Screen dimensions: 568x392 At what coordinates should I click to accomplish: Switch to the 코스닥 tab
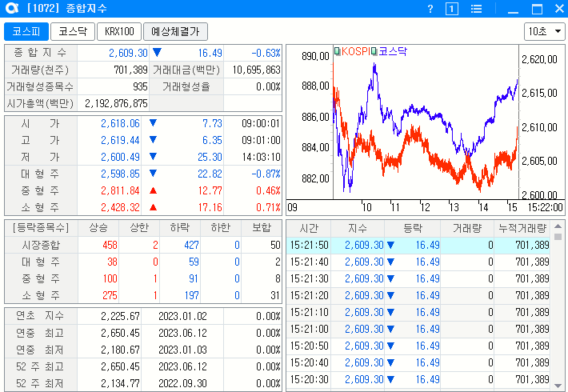point(73,31)
